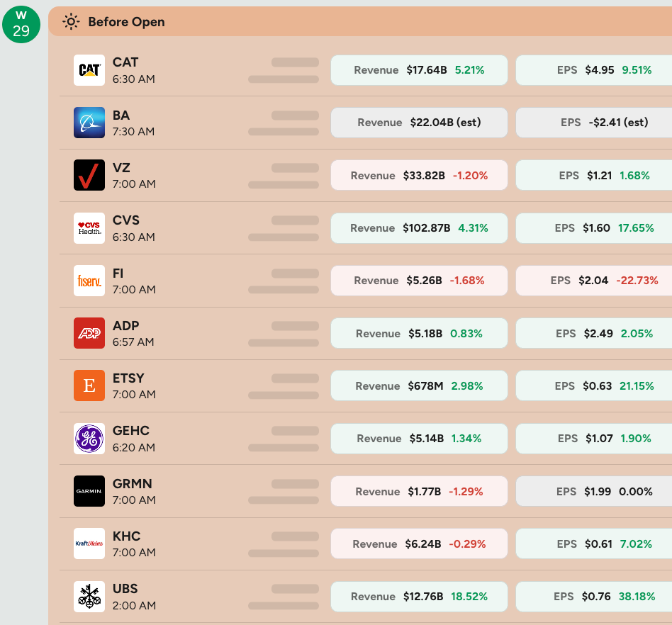
Task: Click FI EPS $2.04 card
Action: (594, 281)
